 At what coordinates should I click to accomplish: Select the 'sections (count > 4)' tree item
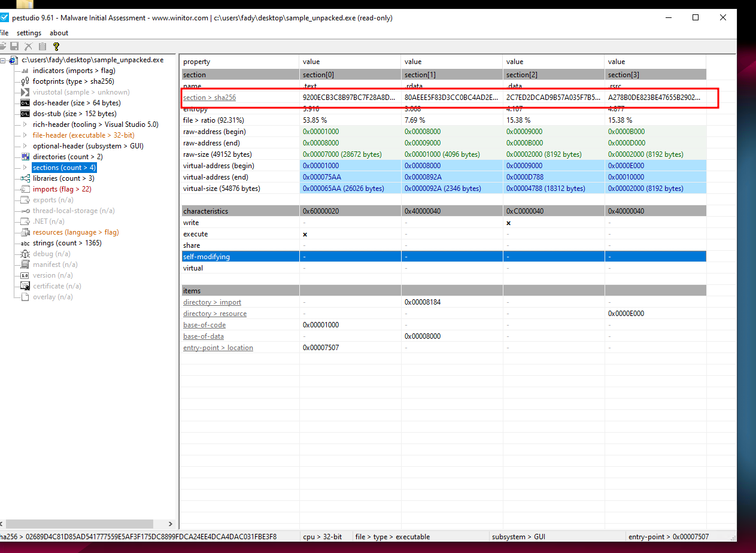click(64, 168)
